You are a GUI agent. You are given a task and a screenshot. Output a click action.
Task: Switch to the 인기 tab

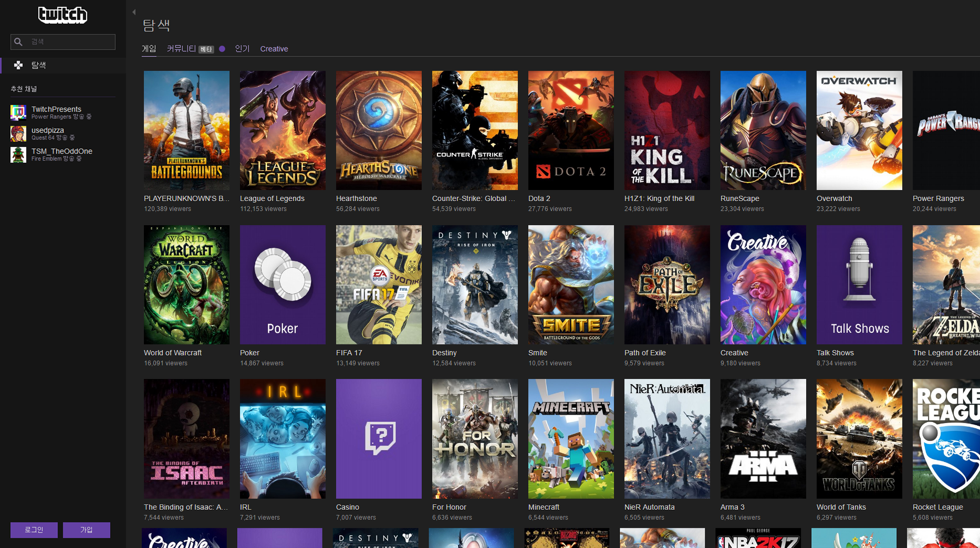pos(242,49)
